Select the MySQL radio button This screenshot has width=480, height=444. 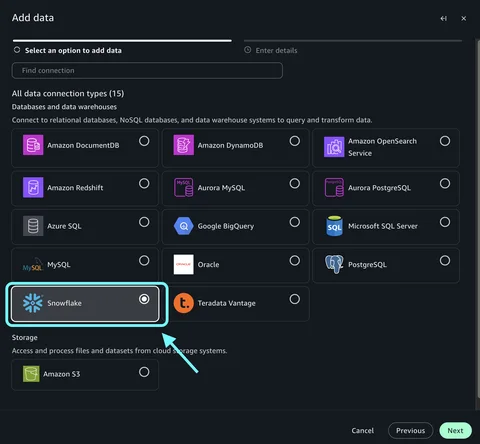tap(144, 260)
